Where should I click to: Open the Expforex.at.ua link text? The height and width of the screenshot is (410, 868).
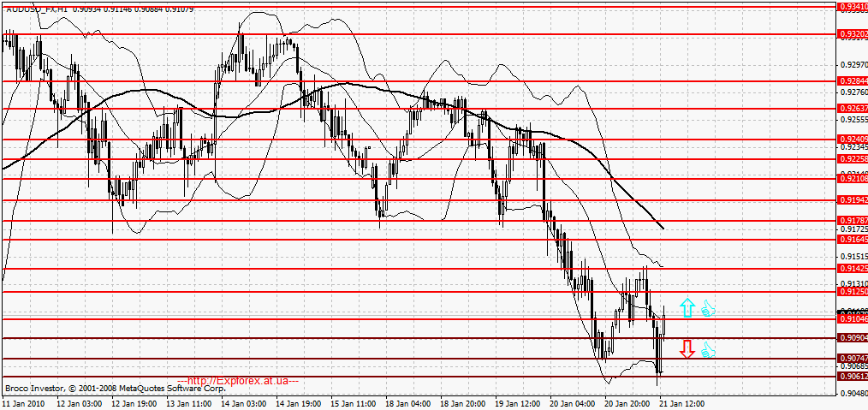click(239, 381)
